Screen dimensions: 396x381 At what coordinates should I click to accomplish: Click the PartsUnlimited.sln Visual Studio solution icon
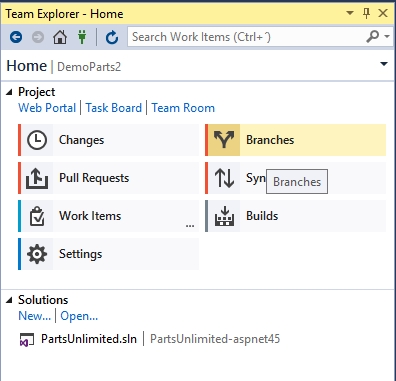[27, 340]
